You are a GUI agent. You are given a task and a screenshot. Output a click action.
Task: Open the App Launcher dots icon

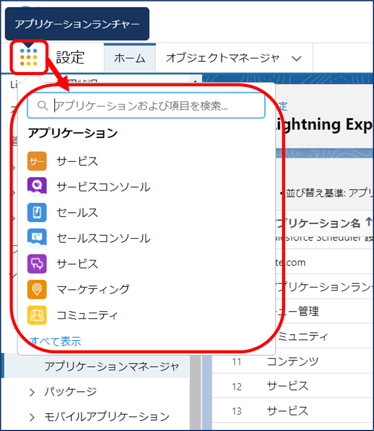[28, 57]
